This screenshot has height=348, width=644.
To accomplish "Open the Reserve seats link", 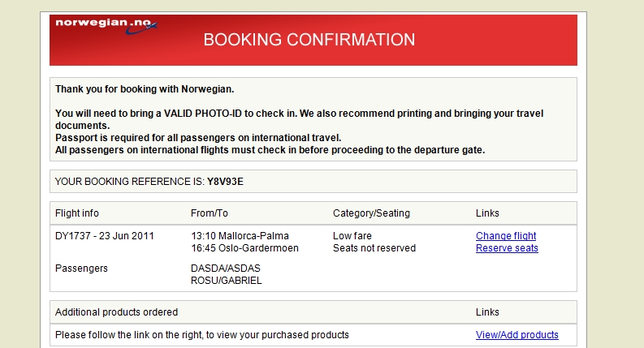I will point(507,248).
